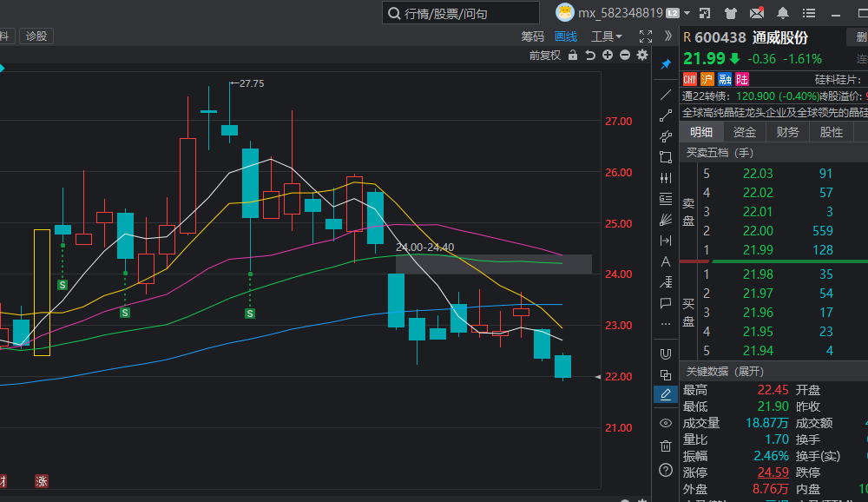Click the company description text line
868x502 pixels.
(x=775, y=113)
